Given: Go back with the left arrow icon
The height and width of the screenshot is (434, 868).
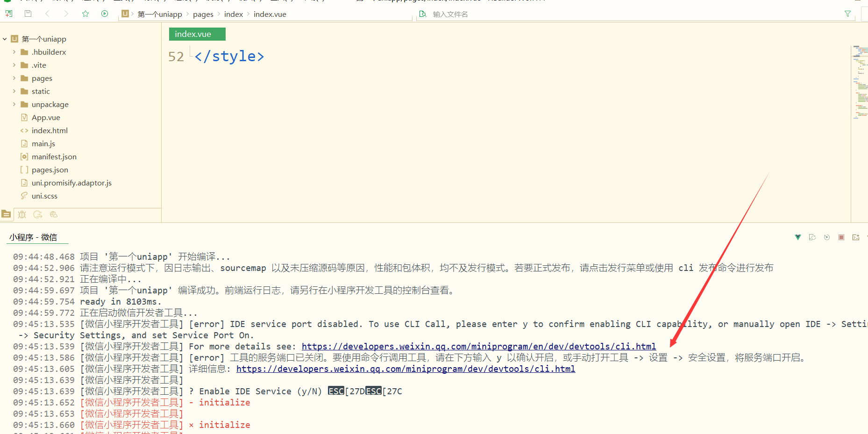Looking at the screenshot, I should 47,14.
